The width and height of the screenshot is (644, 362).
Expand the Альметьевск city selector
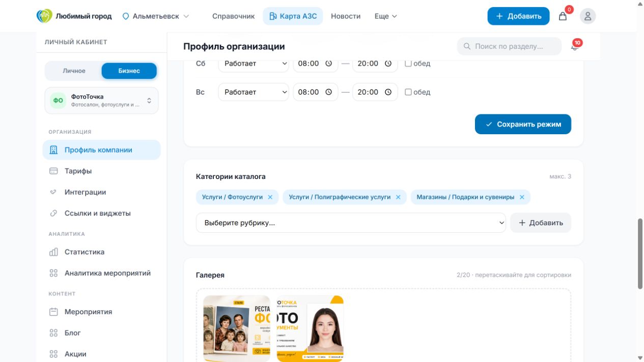point(156,16)
